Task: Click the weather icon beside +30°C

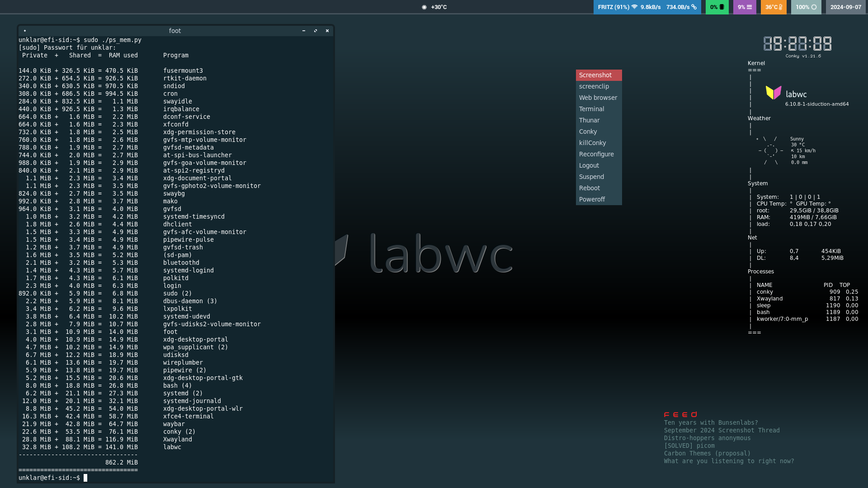Action: 424,7
